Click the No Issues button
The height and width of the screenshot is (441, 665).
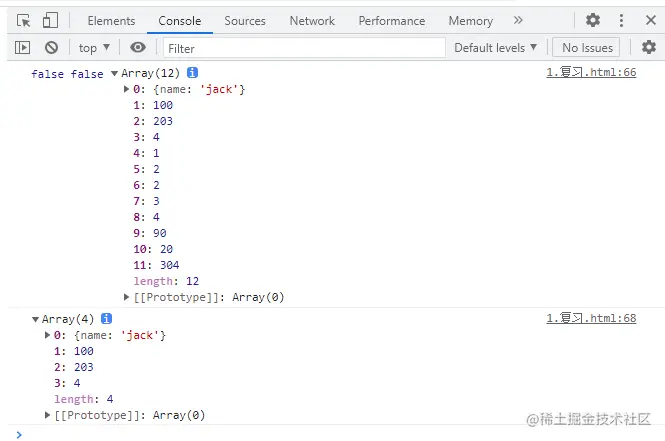click(x=587, y=47)
